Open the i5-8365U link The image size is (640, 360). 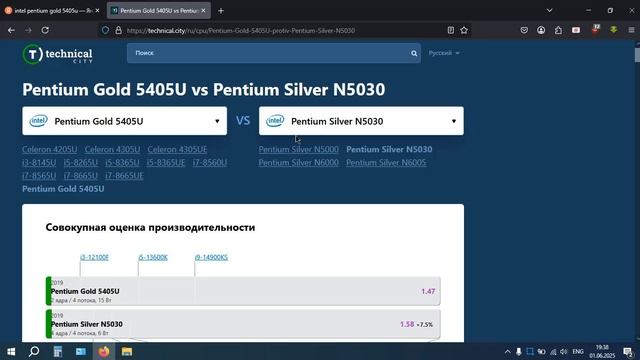(122, 162)
